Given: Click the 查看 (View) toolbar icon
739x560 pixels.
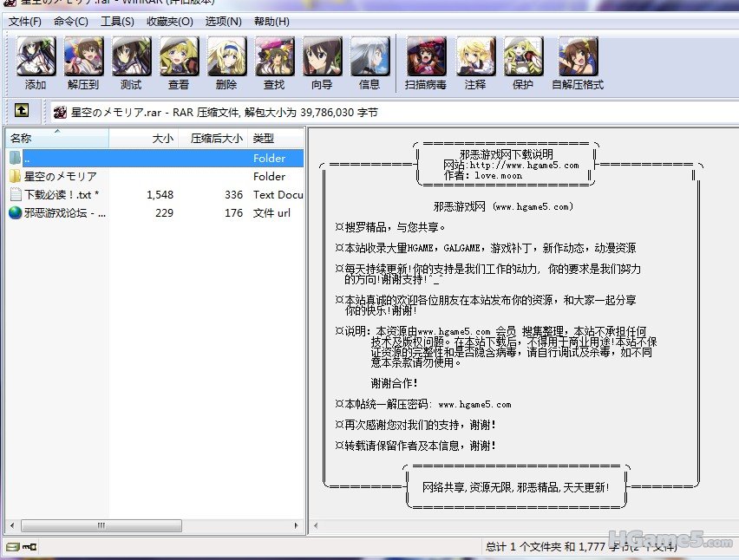Looking at the screenshot, I should (x=179, y=62).
